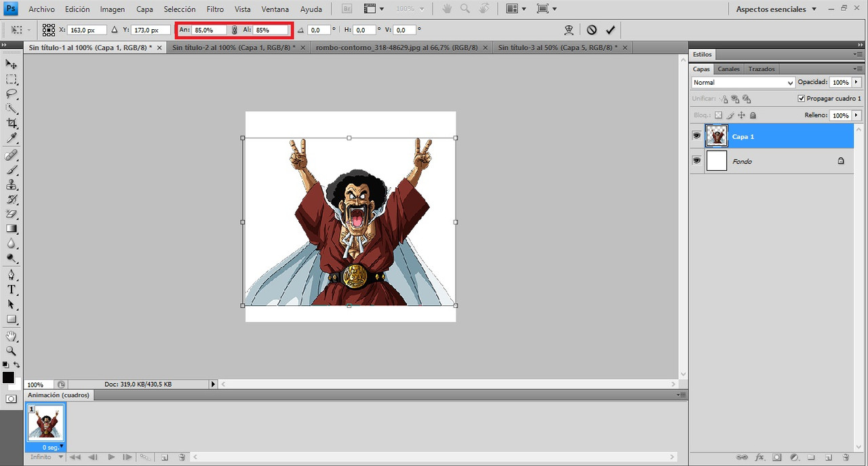868x466 pixels.
Task: Select the Horizontal Type tool
Action: (x=12, y=290)
